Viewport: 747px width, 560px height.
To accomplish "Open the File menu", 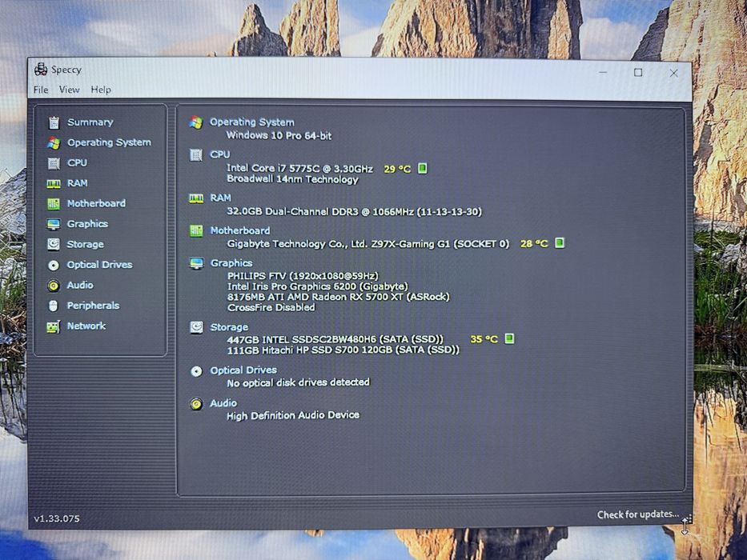I will point(41,90).
